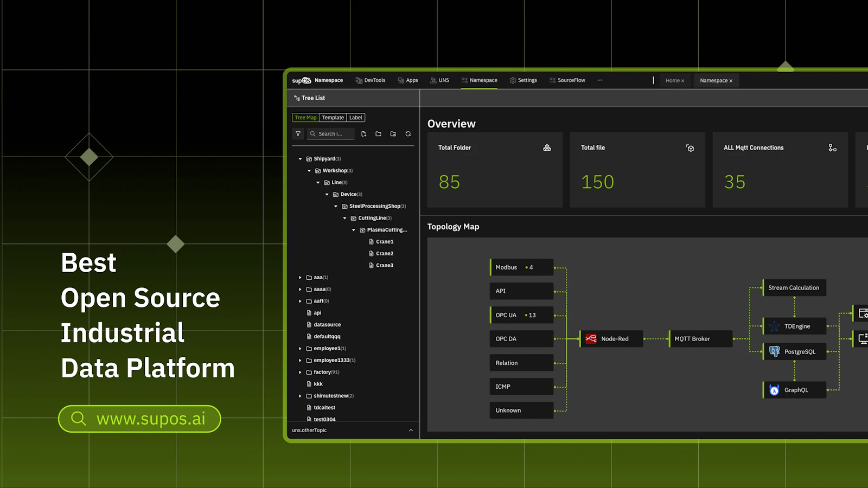Expand the factory folder
This screenshot has height=488, width=868.
(300, 372)
